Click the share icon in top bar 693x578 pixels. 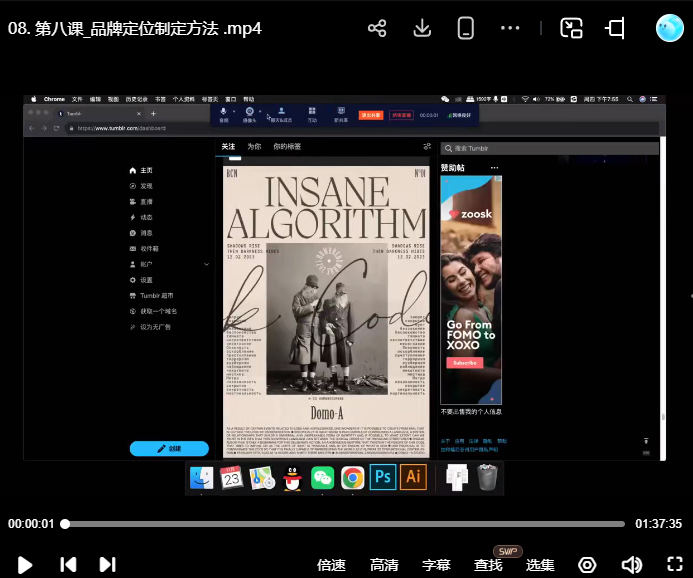pyautogui.click(x=377, y=28)
